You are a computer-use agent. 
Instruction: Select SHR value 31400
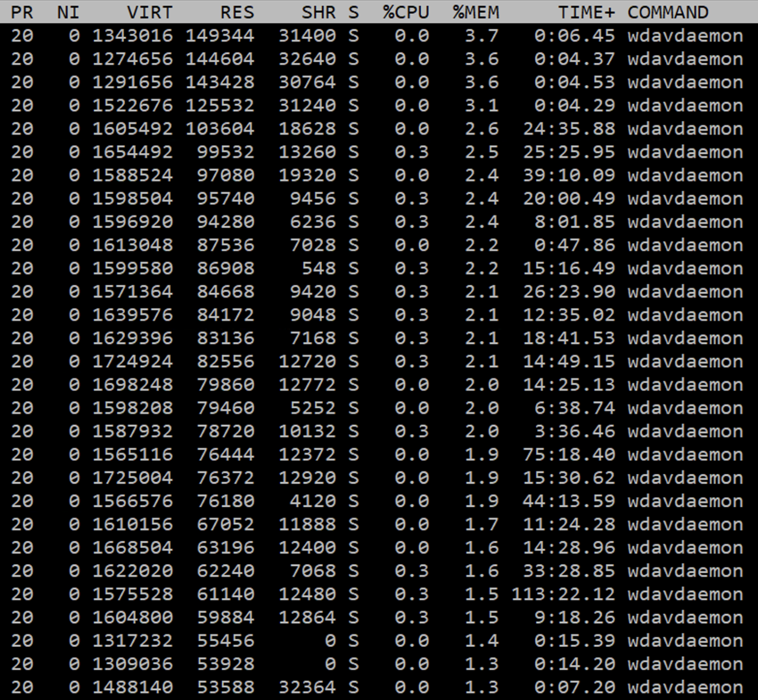[x=307, y=36]
